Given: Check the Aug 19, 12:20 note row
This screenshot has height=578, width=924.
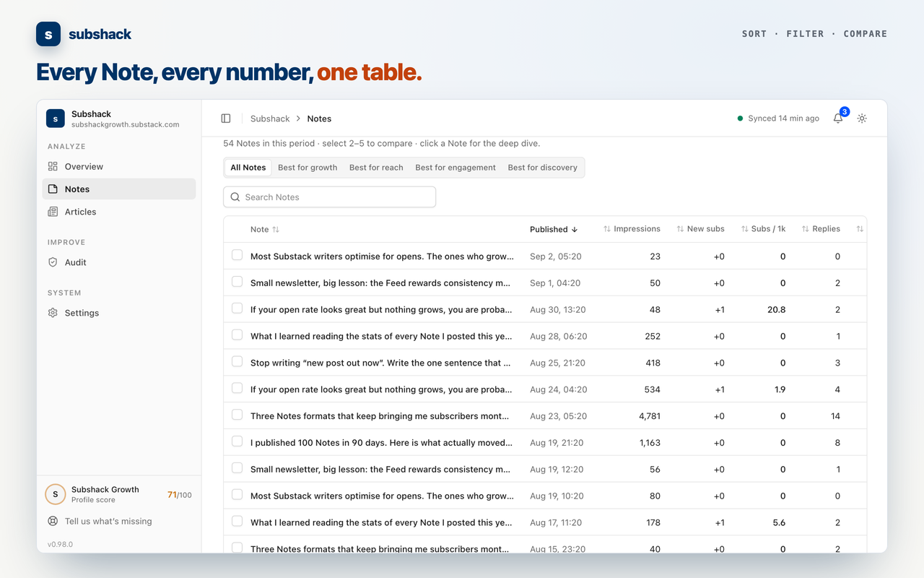Looking at the screenshot, I should coord(237,468).
